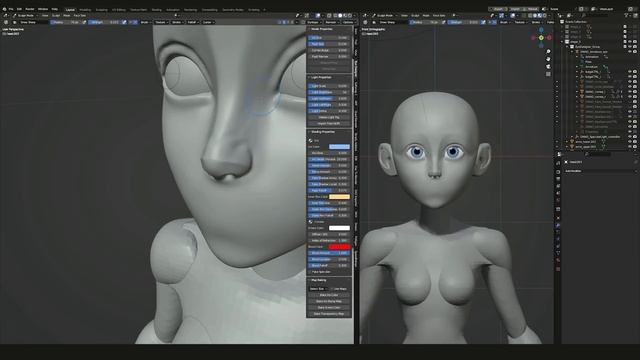640x360 pixels.
Task: Open Sculpt Mode dropdown in left viewport
Action: (25, 16)
